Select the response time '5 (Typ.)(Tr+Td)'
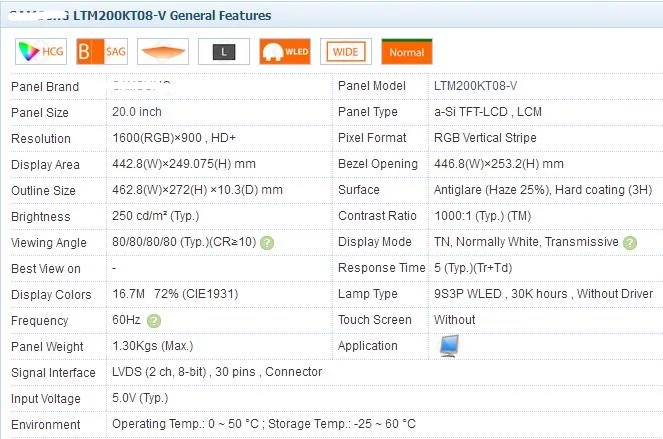Screen dimensions: 663x439 coord(473,268)
